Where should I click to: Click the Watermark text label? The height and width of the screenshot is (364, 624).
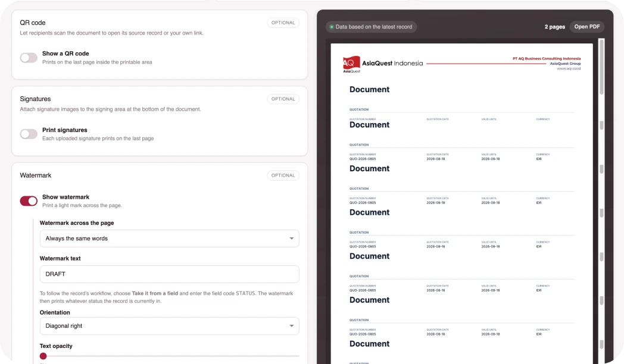coord(60,258)
